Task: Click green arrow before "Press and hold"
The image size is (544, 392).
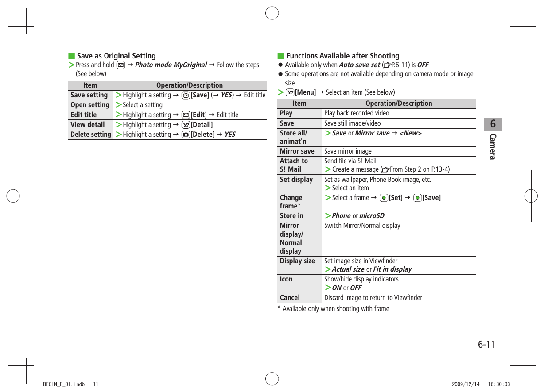Action: pos(71,65)
